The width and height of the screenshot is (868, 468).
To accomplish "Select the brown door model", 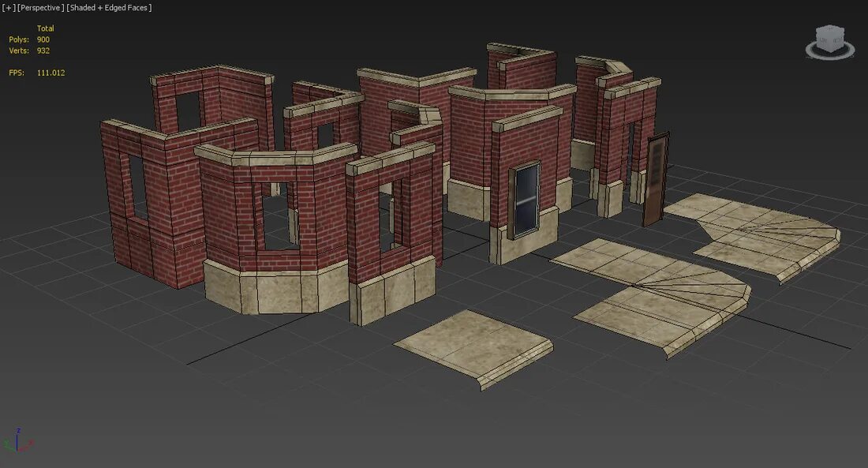I will pos(656,179).
